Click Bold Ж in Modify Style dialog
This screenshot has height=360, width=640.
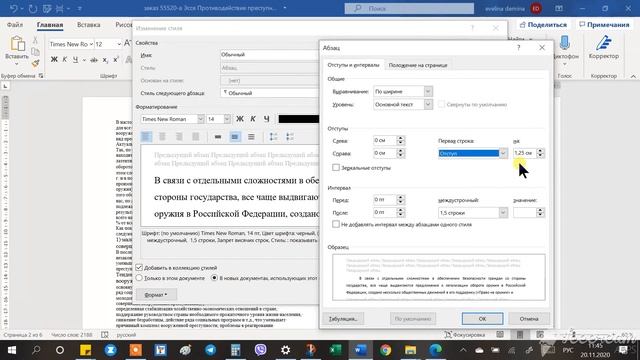point(240,119)
